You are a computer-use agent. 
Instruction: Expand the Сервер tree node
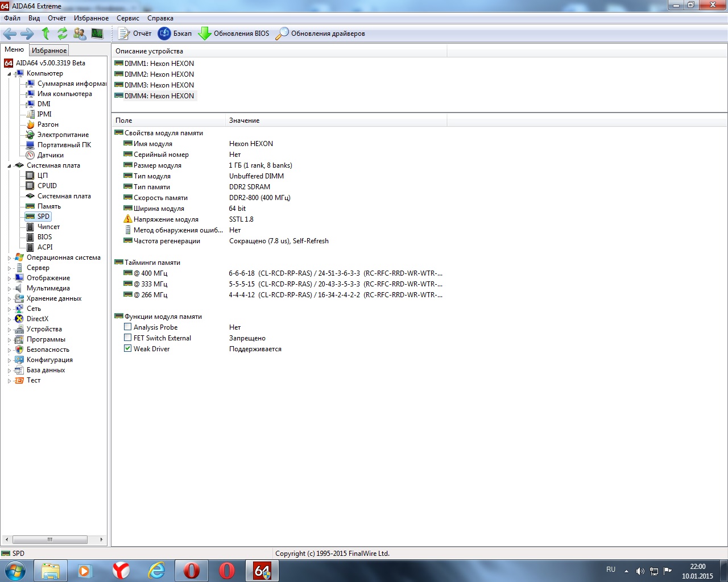pyautogui.click(x=9, y=268)
